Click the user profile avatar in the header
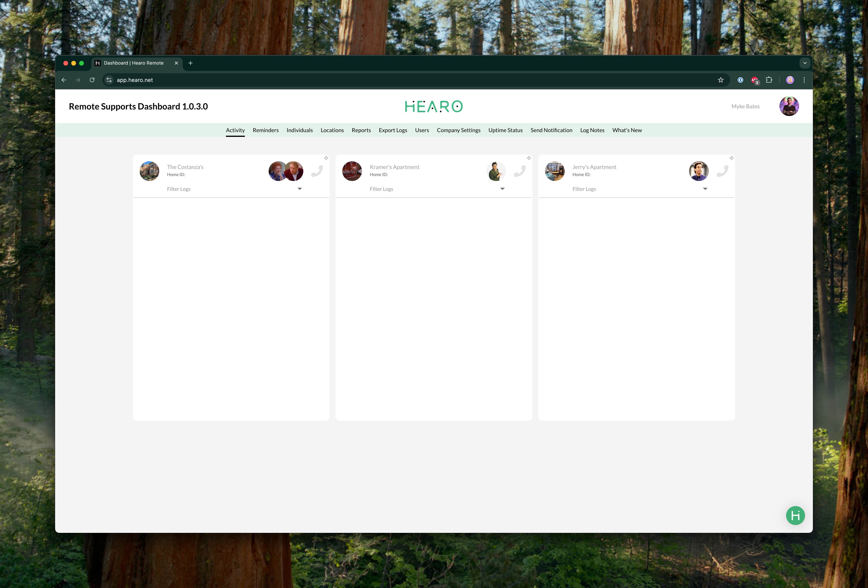This screenshot has width=868, height=588. tap(789, 107)
